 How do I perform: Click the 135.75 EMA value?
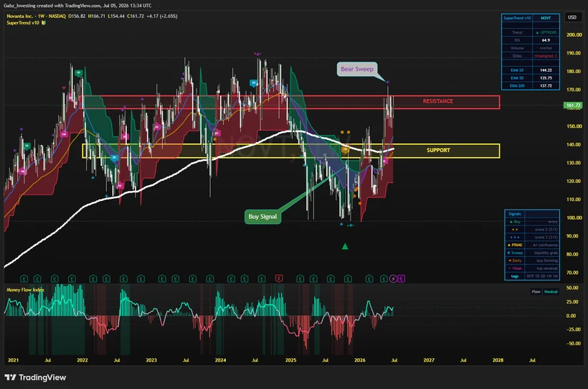coord(546,78)
